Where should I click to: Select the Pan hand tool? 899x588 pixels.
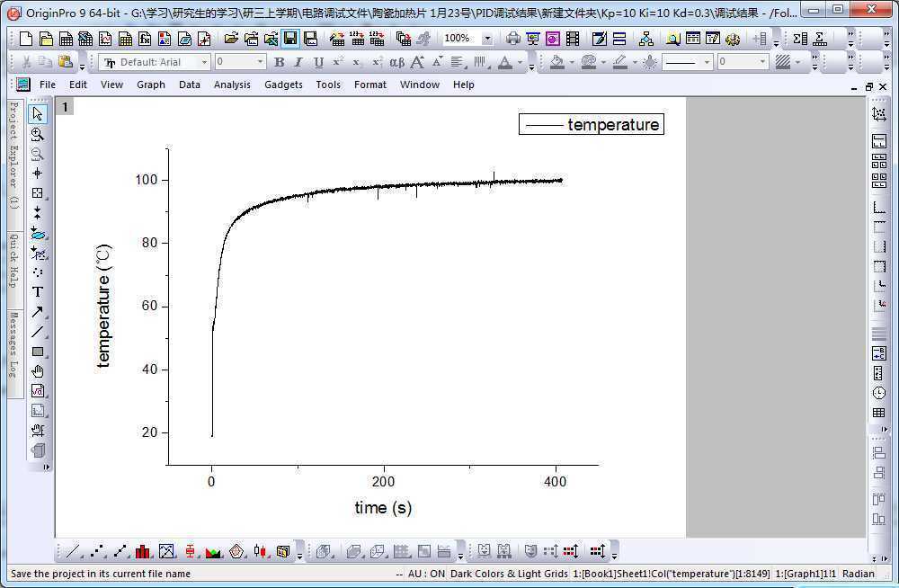[x=37, y=371]
